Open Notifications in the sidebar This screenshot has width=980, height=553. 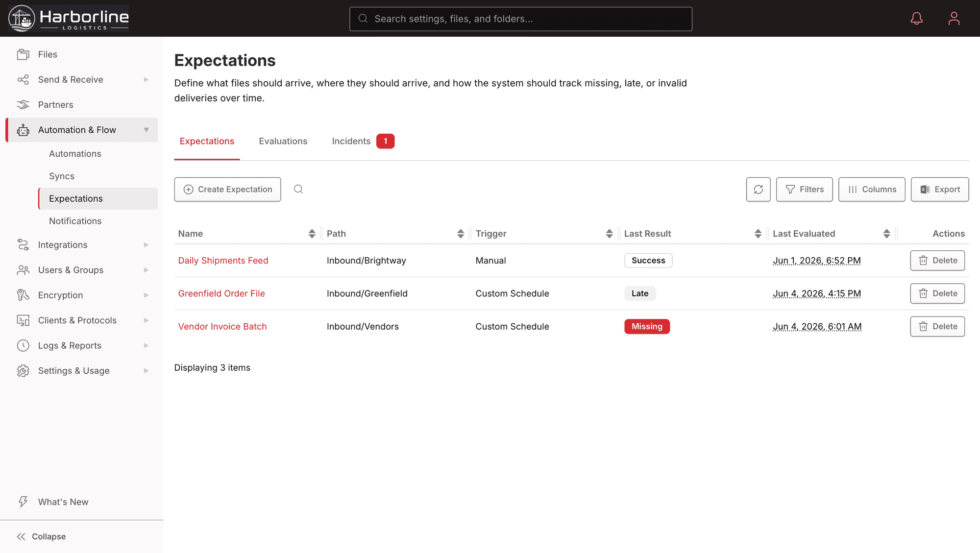point(75,221)
